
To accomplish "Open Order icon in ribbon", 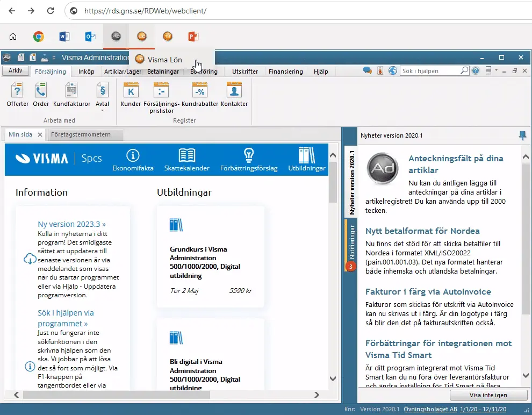I will [41, 91].
